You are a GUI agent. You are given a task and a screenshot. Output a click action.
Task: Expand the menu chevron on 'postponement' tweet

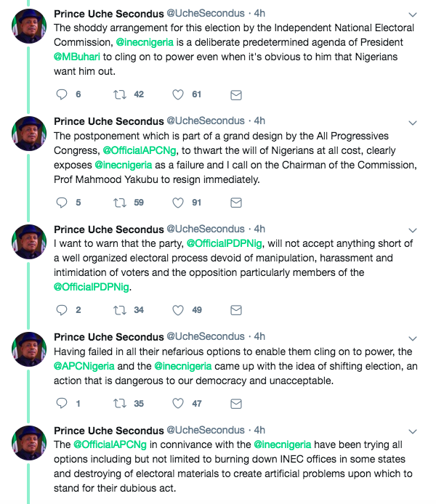tap(413, 123)
